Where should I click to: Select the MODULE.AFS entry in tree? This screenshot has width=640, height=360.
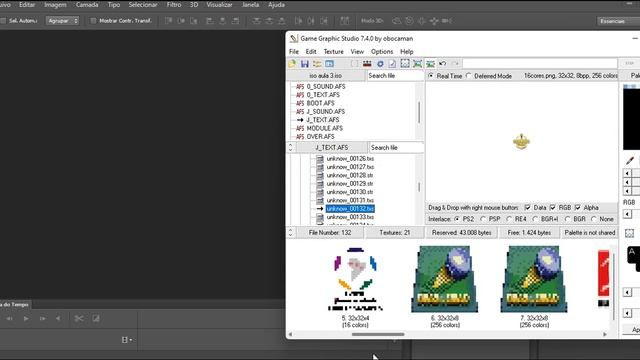324,128
